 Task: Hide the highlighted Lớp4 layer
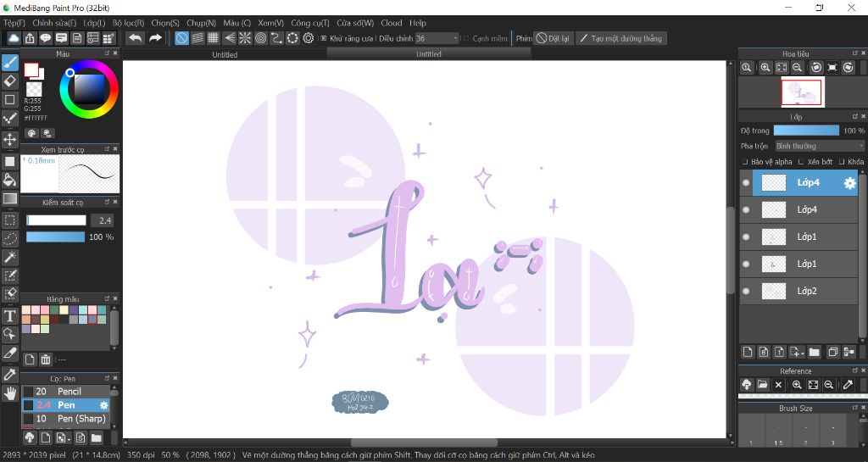point(746,182)
